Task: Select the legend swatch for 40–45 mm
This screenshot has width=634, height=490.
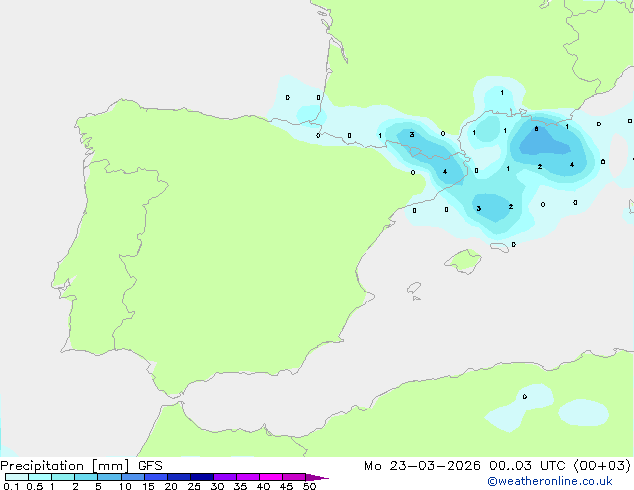Action: 271,477
